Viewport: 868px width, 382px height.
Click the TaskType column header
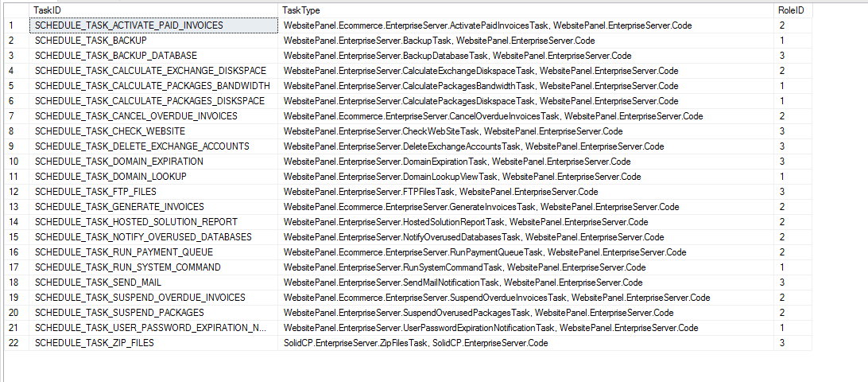click(526, 10)
